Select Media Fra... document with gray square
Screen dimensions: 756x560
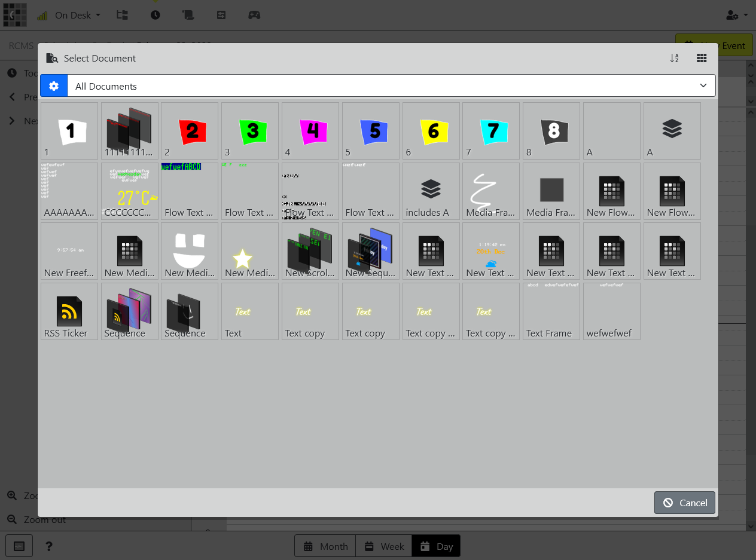551,191
